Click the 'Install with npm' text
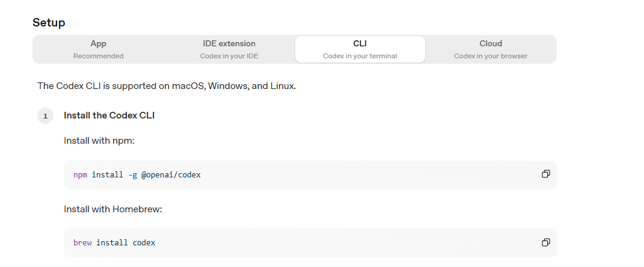Screen dimensions: 644x267 (99, 141)
